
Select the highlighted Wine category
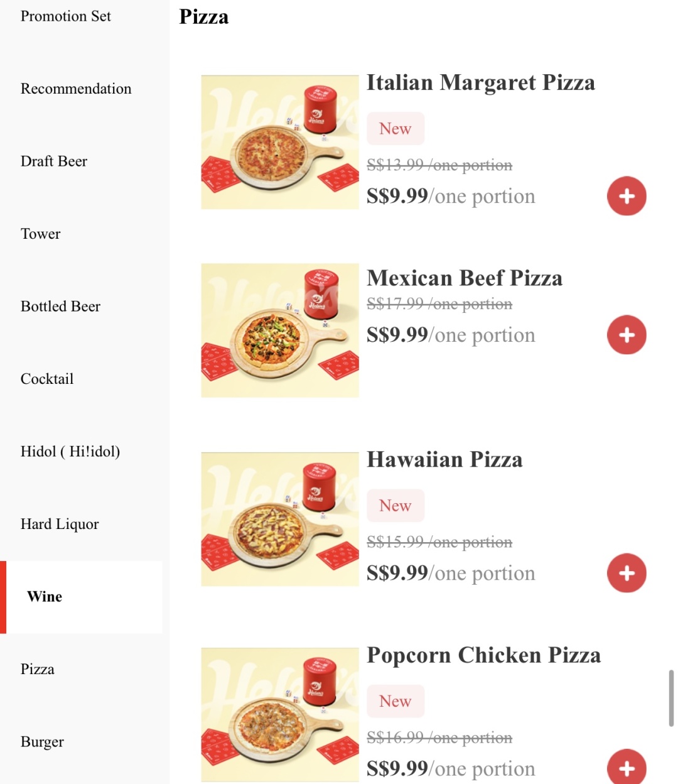82,597
